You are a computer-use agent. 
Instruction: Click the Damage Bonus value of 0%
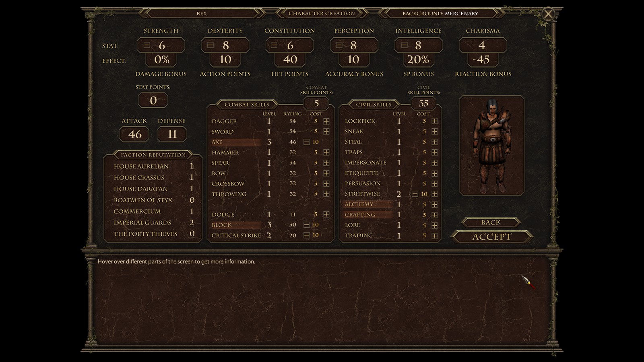[x=161, y=60]
